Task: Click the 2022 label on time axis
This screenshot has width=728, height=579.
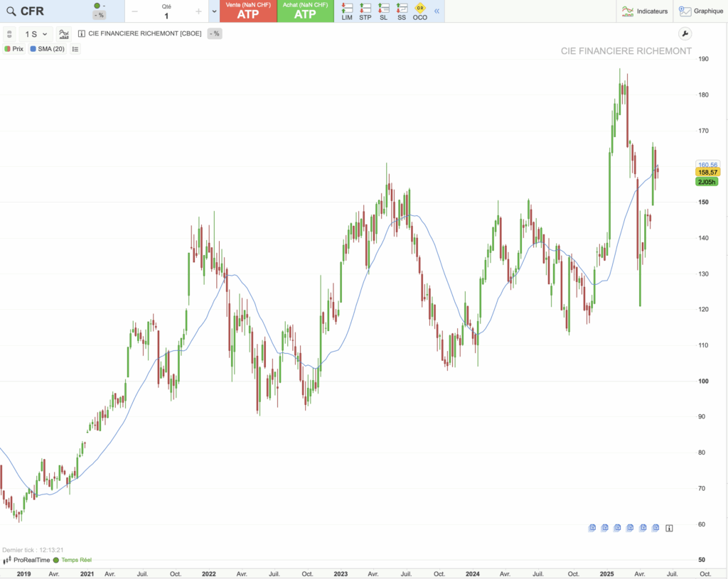Action: [x=208, y=574]
